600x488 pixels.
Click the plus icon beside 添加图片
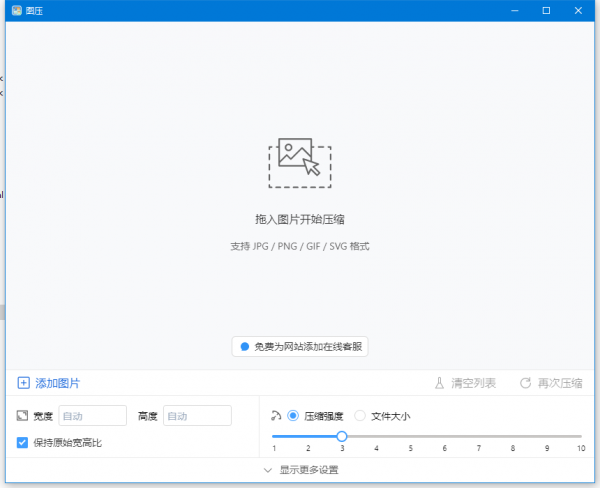pyautogui.click(x=23, y=383)
